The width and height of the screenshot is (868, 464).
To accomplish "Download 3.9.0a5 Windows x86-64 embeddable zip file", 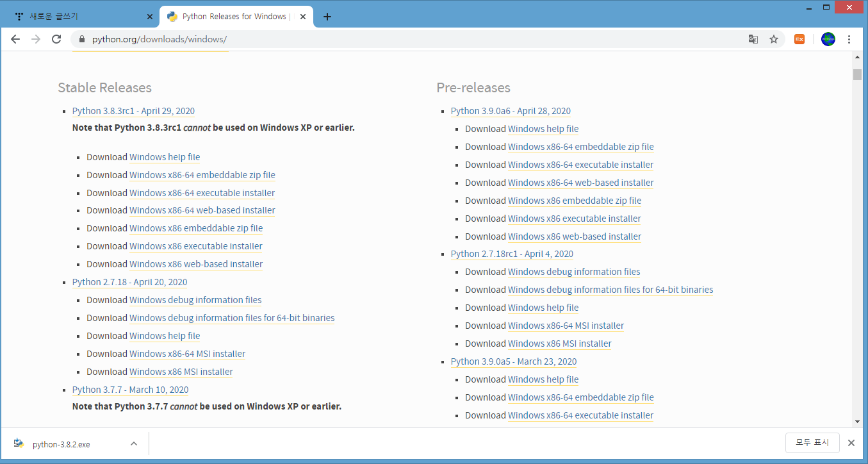I will click(x=581, y=397).
